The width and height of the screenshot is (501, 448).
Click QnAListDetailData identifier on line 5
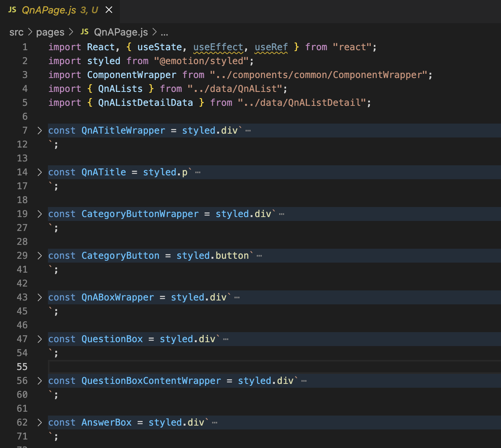(145, 103)
